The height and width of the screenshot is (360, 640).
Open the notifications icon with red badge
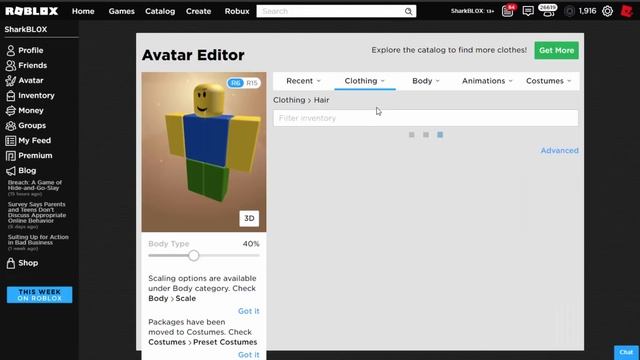[508, 11]
